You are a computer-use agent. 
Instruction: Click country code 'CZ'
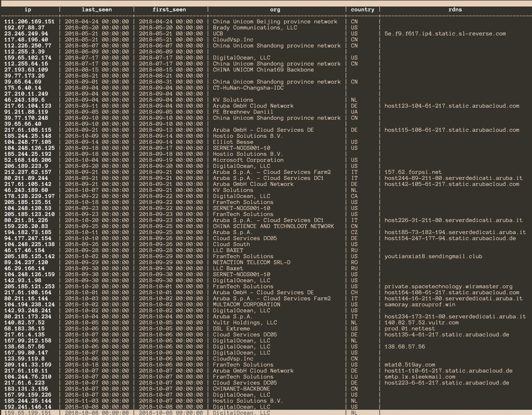(x=354, y=232)
